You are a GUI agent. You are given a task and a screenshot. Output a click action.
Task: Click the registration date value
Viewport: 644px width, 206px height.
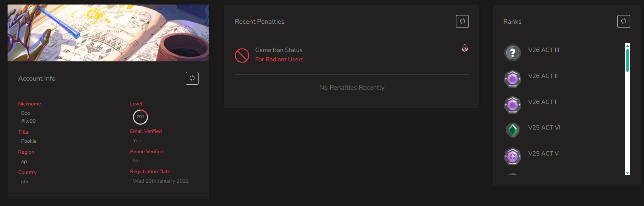[161, 181]
